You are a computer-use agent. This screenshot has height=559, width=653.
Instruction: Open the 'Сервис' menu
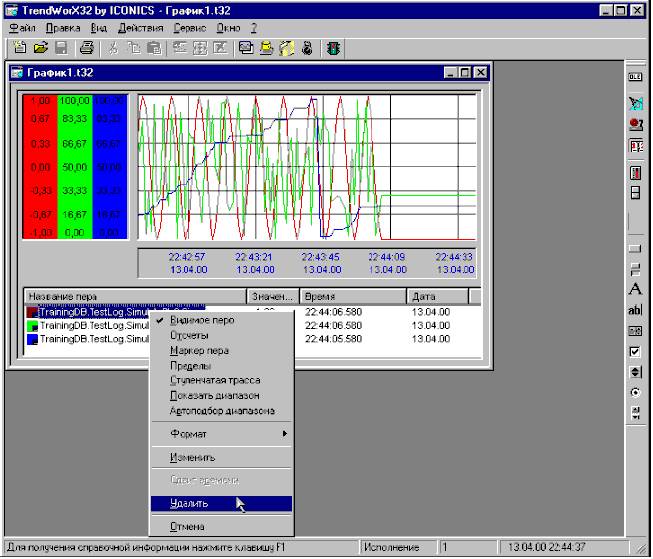[190, 28]
